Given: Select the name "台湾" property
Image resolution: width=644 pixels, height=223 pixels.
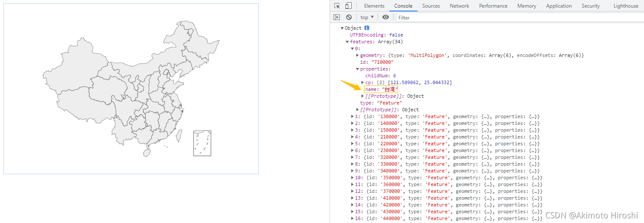Looking at the screenshot, I should coord(381,89).
